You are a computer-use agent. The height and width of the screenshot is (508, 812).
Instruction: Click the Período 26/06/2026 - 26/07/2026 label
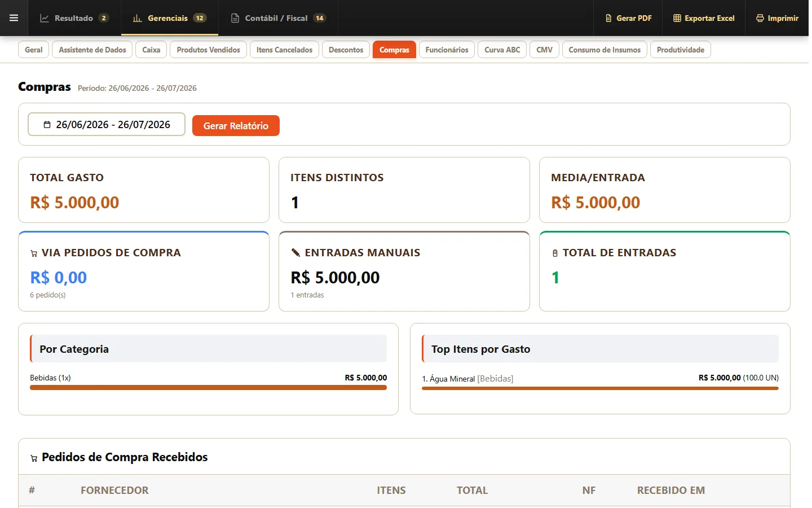click(x=137, y=88)
